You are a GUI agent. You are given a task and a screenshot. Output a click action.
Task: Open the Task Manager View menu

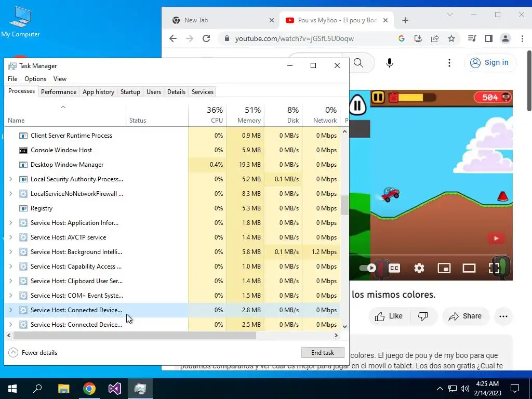pyautogui.click(x=60, y=79)
